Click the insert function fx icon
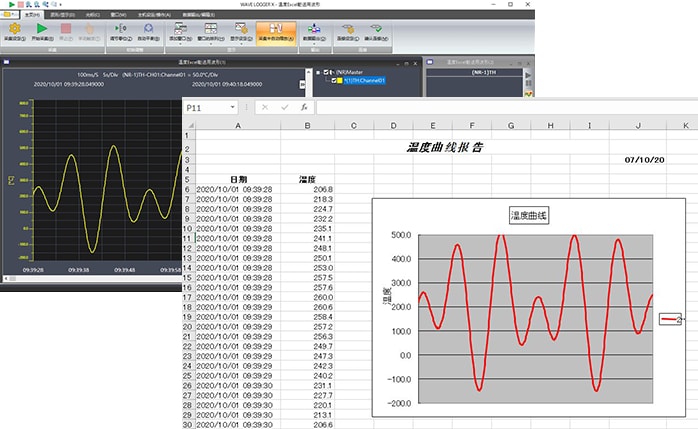 pos(304,106)
